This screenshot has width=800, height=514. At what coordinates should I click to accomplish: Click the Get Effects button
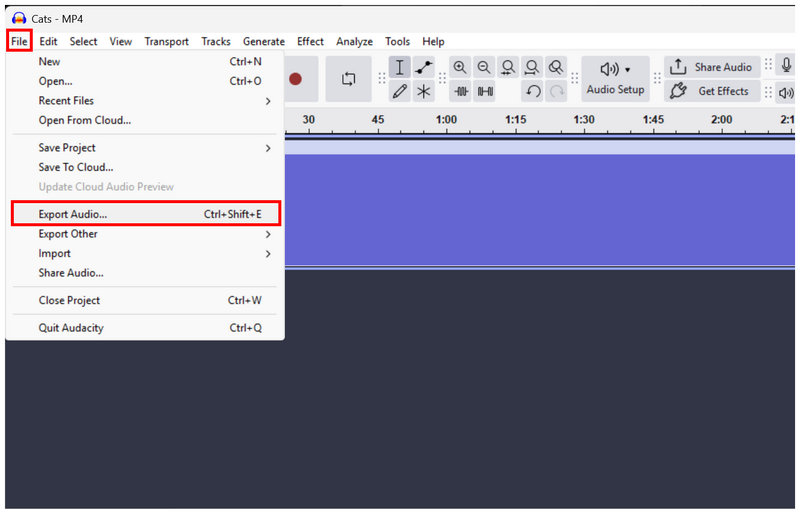coord(712,91)
